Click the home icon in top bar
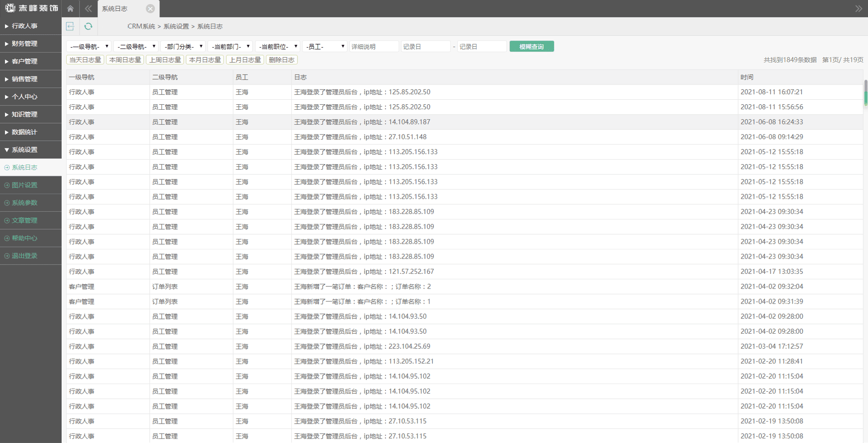This screenshot has height=443, width=868. [x=70, y=9]
